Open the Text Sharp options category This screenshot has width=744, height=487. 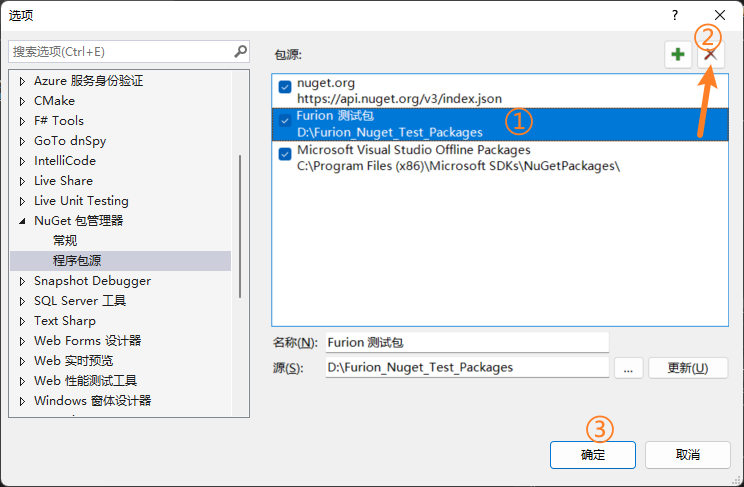(x=65, y=321)
